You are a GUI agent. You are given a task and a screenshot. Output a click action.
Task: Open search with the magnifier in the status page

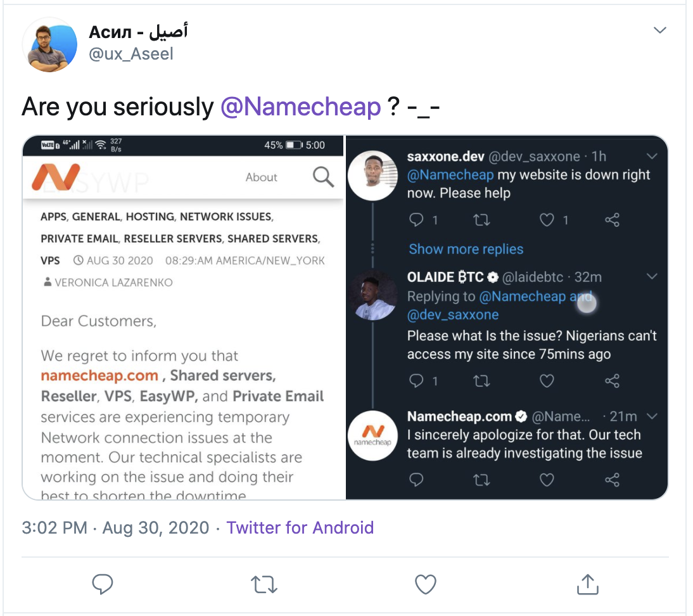pyautogui.click(x=322, y=177)
